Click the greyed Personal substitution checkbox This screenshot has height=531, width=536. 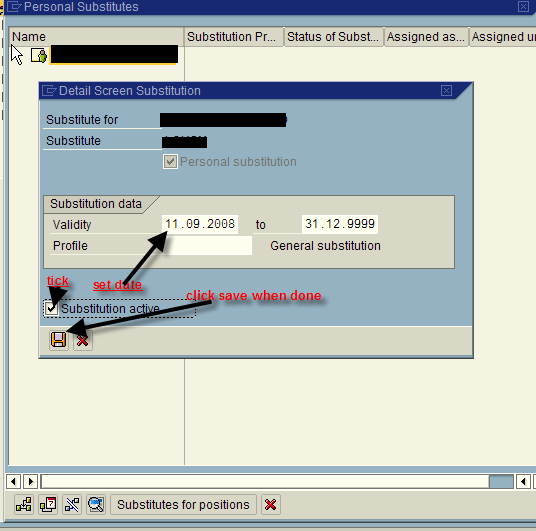pyautogui.click(x=170, y=162)
